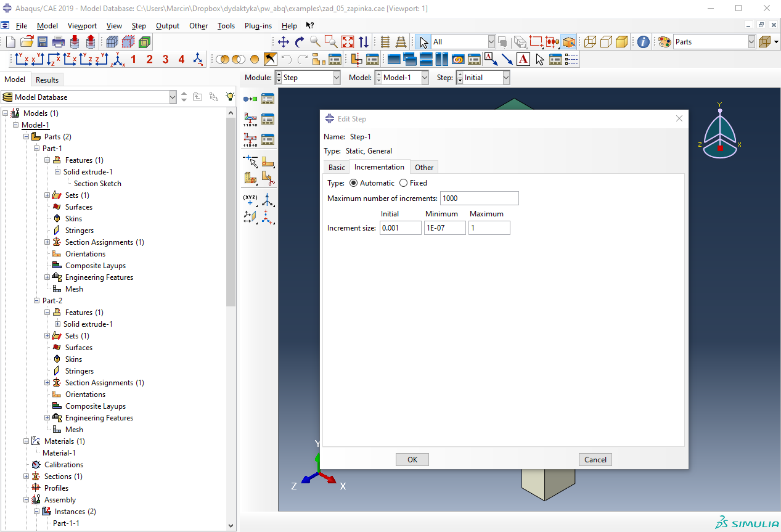Expand the Sections (1) tree node
The image size is (781, 532).
[26, 477]
